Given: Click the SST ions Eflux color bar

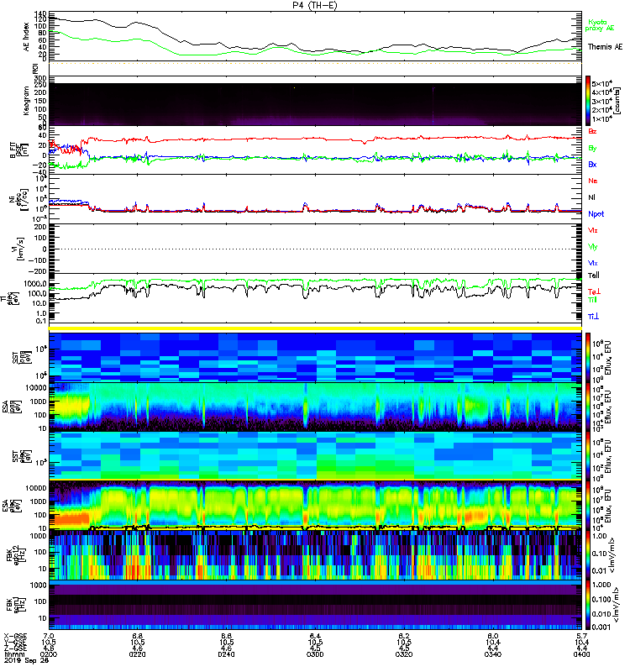Looking at the screenshot, I should [588, 358].
